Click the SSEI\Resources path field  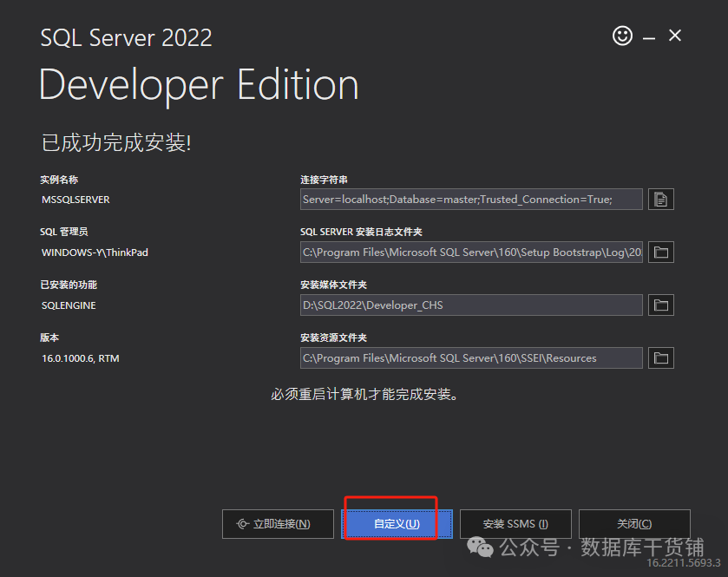pos(471,357)
